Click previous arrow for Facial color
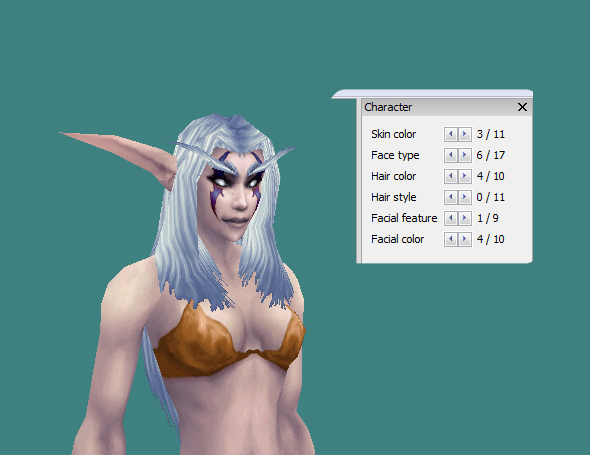Viewport: 590px width, 455px height. (x=451, y=239)
